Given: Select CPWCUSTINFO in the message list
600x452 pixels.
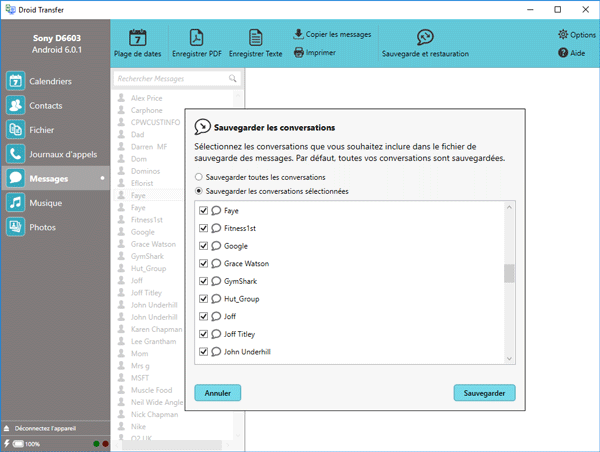Looking at the screenshot, I should pos(155,122).
